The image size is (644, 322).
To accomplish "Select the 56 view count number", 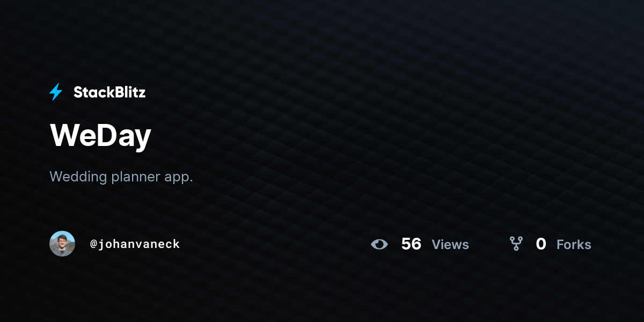I will pos(411,244).
